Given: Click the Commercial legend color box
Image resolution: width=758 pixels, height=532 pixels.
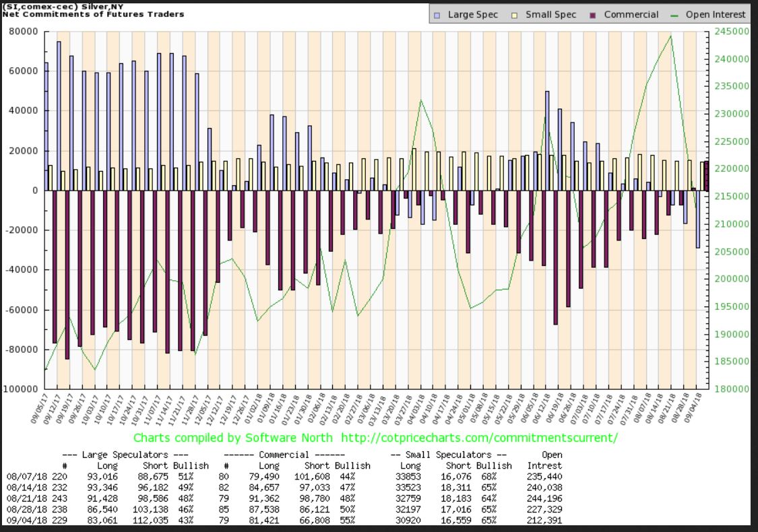Looking at the screenshot, I should coord(592,14).
